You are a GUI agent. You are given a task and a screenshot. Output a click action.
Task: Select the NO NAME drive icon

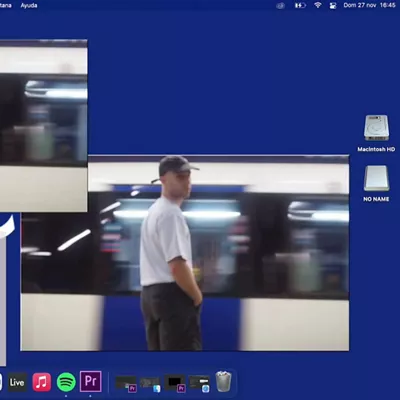pyautogui.click(x=376, y=178)
